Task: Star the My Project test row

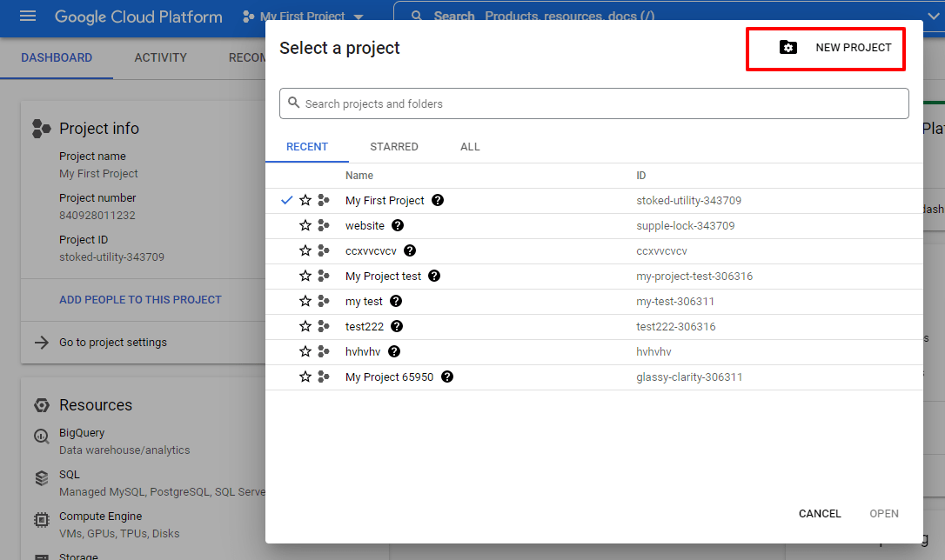Action: click(x=305, y=277)
